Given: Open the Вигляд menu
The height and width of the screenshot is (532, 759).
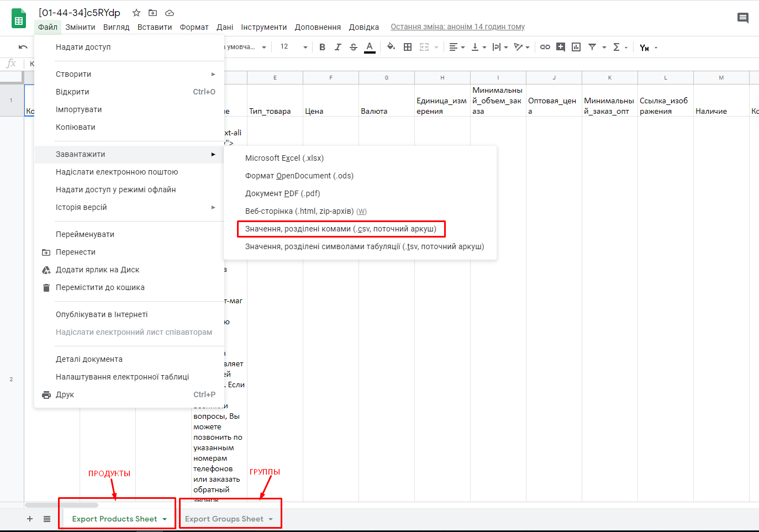Looking at the screenshot, I should pos(117,27).
